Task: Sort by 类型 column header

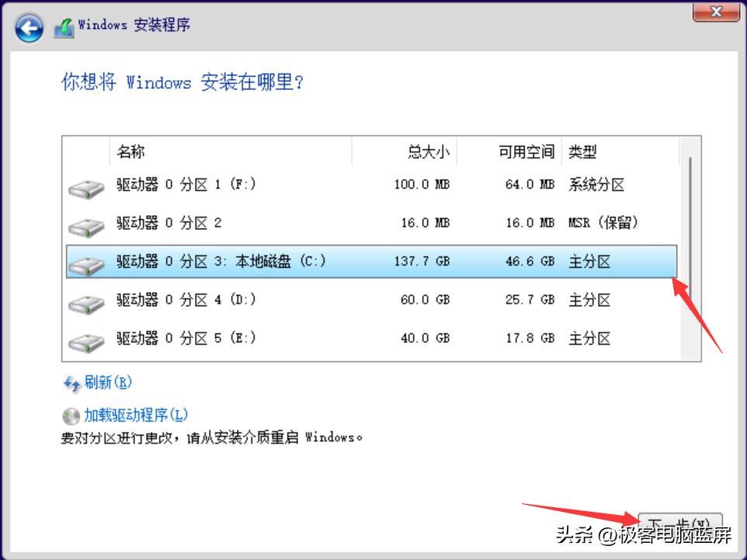Action: (x=620, y=151)
